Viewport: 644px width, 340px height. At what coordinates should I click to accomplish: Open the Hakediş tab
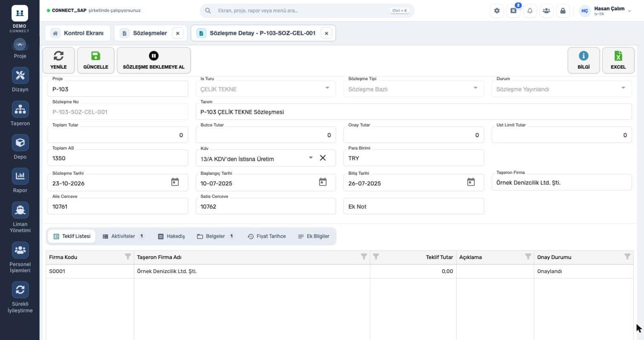171,236
